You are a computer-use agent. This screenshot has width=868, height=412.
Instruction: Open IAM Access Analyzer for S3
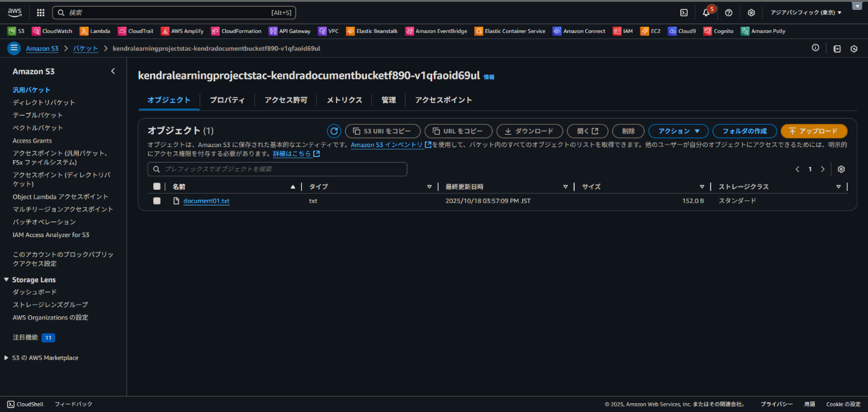coord(51,235)
